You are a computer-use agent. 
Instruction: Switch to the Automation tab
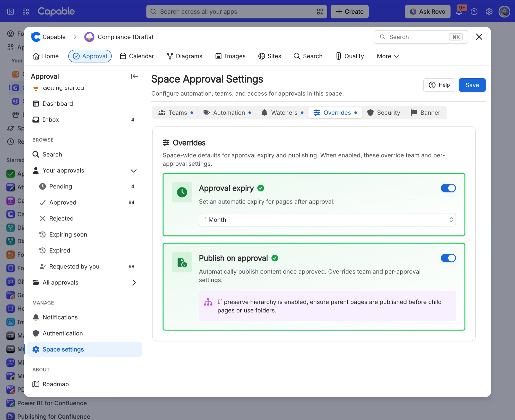coord(227,113)
